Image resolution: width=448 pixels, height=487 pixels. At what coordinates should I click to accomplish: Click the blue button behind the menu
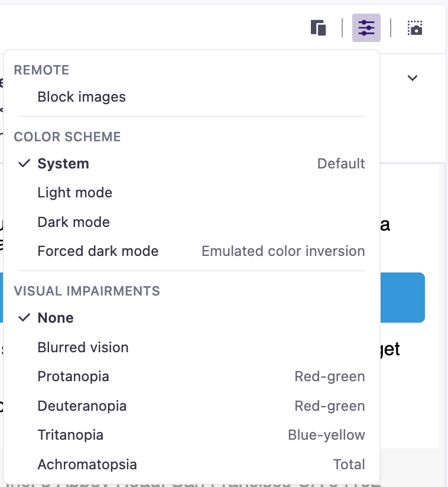402,297
